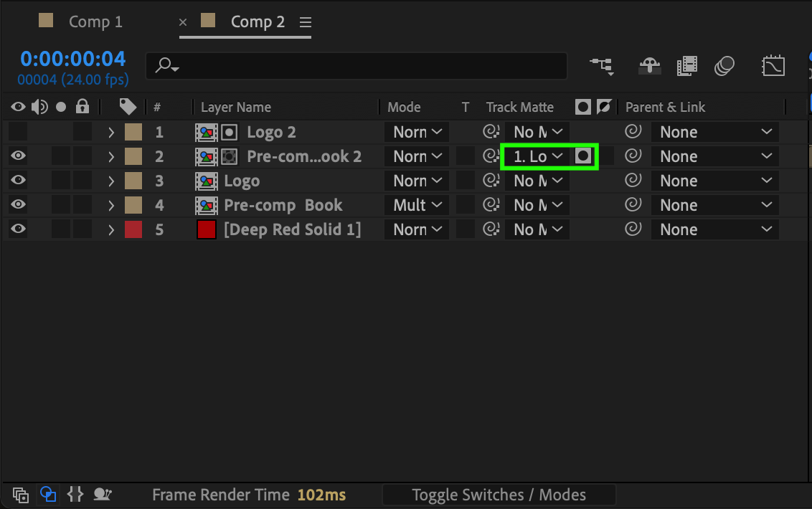Enable Motion Blur for the composition

click(724, 66)
